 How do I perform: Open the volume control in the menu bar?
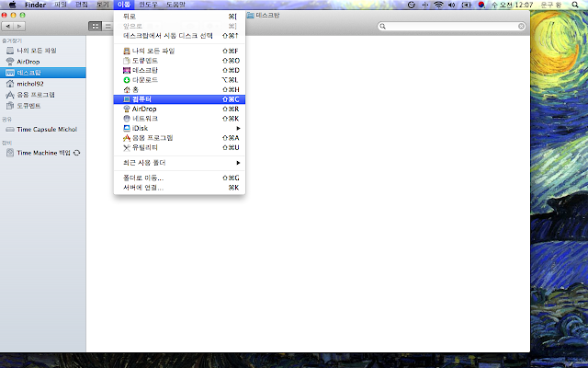452,5
